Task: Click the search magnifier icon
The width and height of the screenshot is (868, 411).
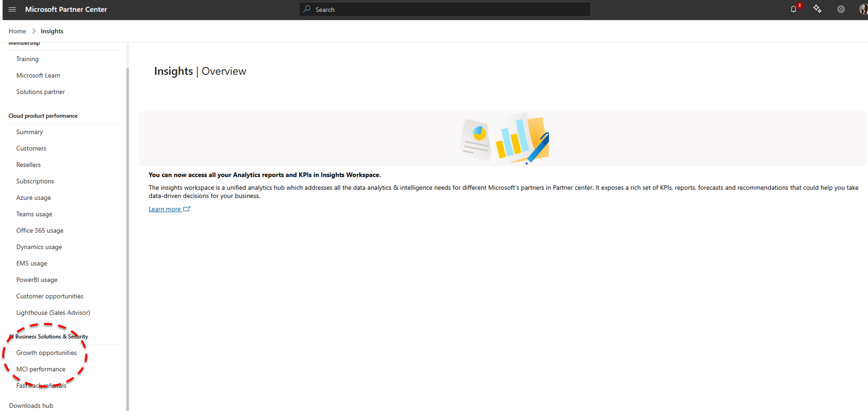Action: pos(306,9)
